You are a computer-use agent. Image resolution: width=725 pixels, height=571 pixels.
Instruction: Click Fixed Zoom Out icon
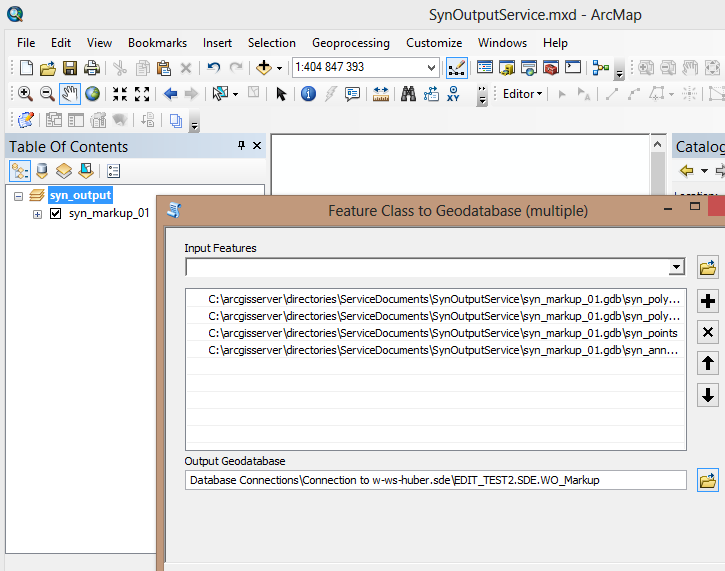(x=142, y=94)
